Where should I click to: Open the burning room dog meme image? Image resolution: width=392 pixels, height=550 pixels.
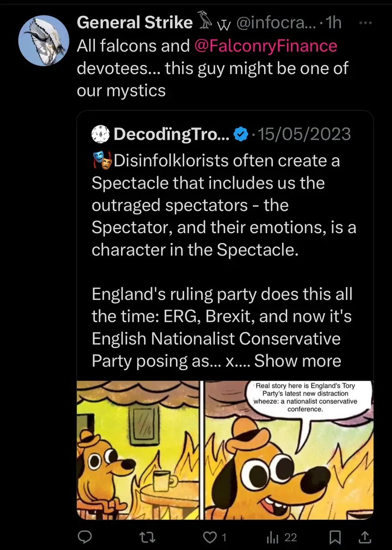[x=225, y=449]
